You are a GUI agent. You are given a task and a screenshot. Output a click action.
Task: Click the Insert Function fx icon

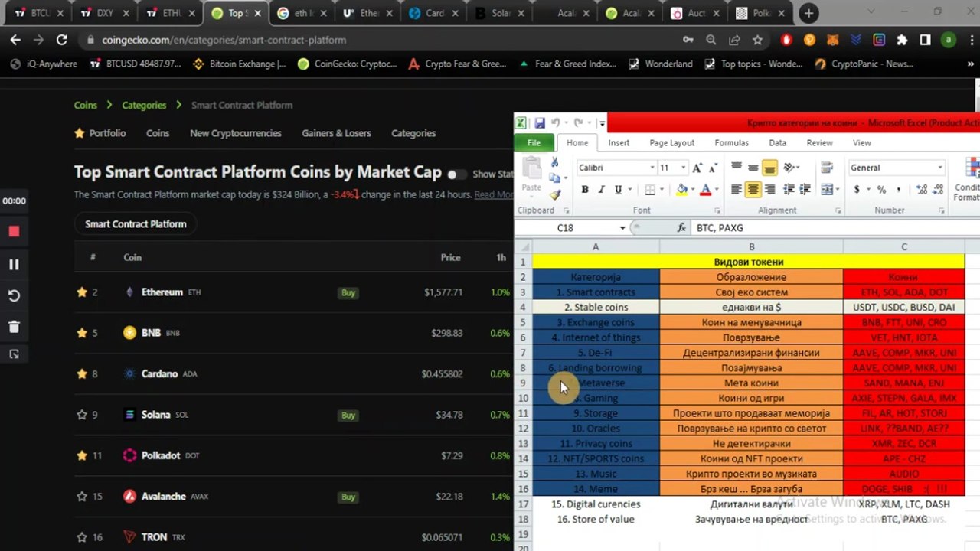point(681,227)
